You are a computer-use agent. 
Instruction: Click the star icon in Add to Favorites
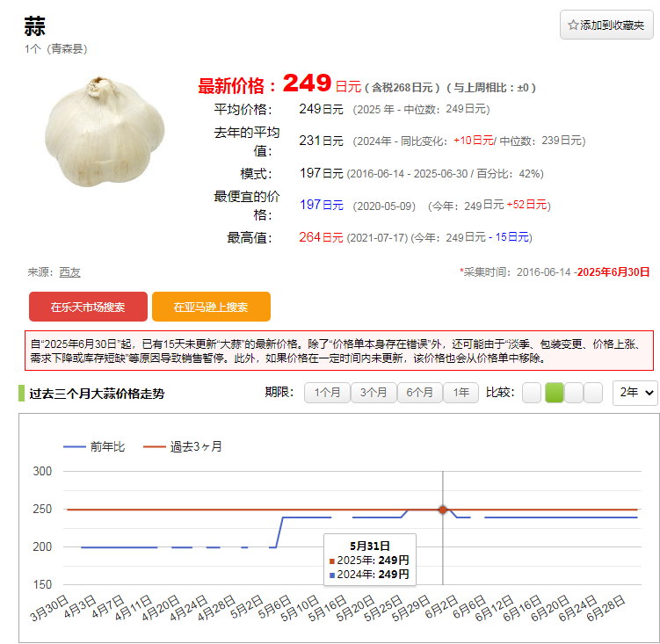click(573, 25)
